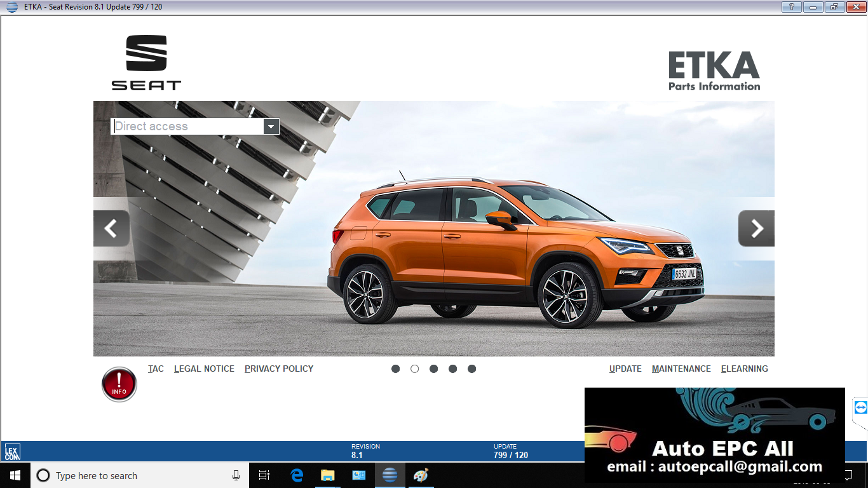Click the TAC link
868x488 pixels.
156,369
